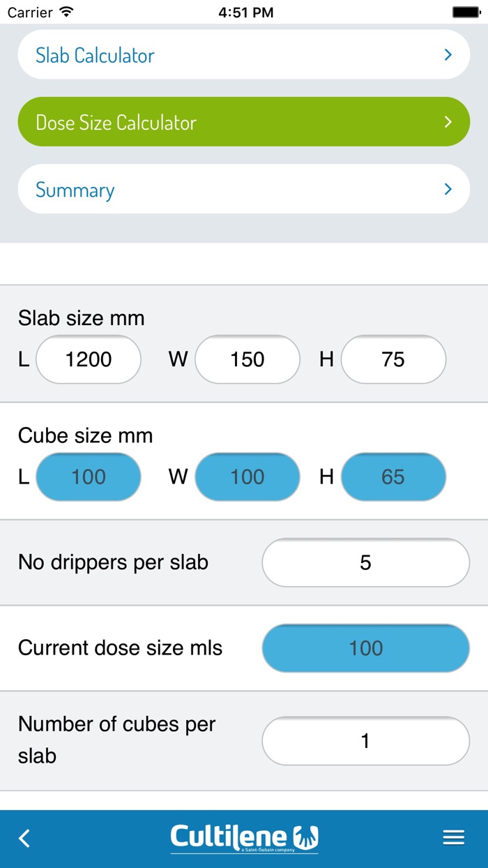Viewport: 488px width, 868px height.
Task: Tap the battery icon in status bar
Action: (466, 12)
